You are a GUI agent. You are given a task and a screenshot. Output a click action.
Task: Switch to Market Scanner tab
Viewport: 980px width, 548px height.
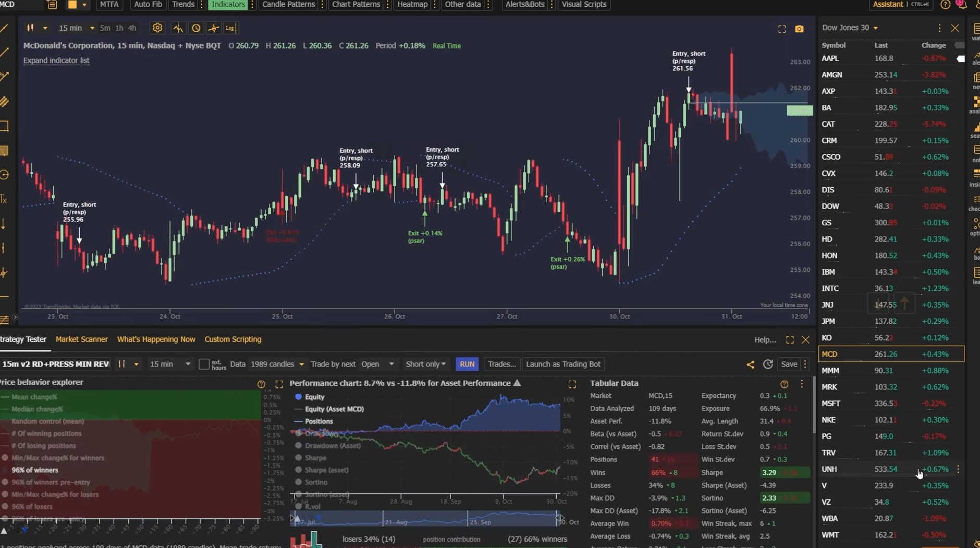coord(82,339)
